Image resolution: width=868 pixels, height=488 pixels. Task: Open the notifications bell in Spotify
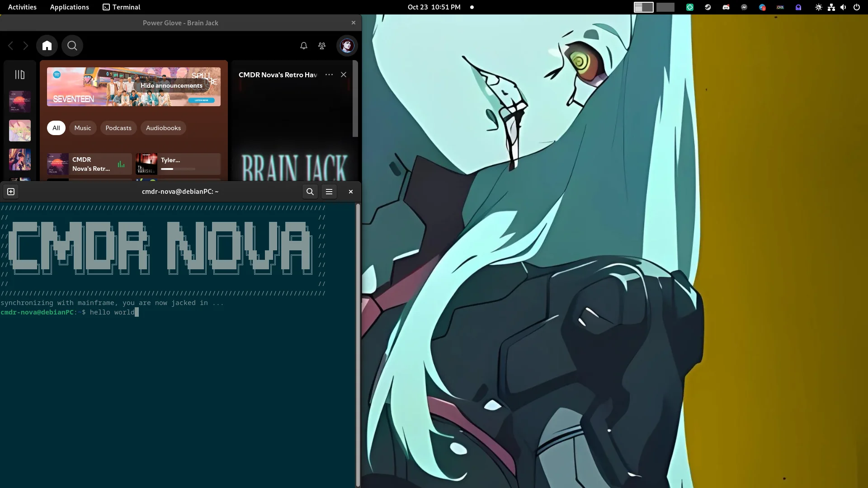304,46
